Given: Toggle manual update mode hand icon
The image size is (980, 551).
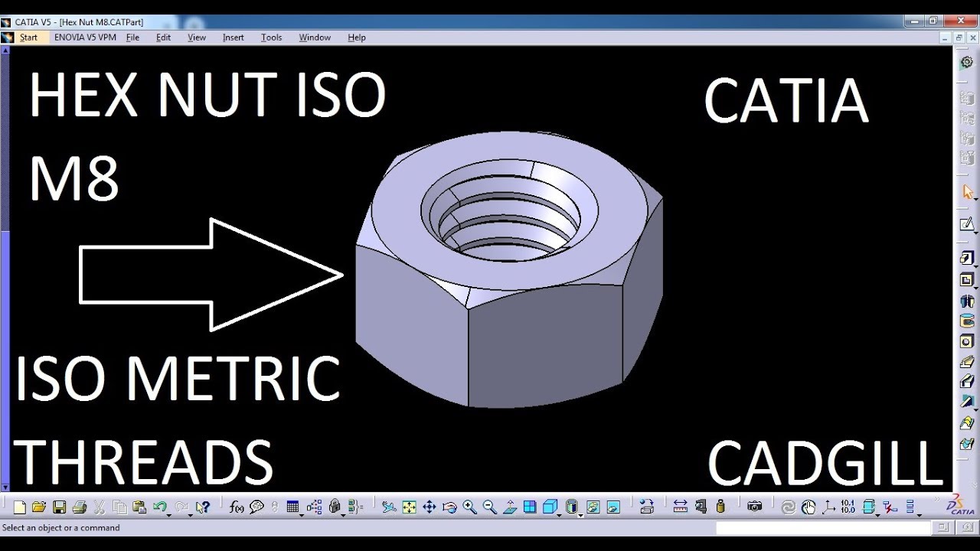Looking at the screenshot, I should tap(808, 507).
